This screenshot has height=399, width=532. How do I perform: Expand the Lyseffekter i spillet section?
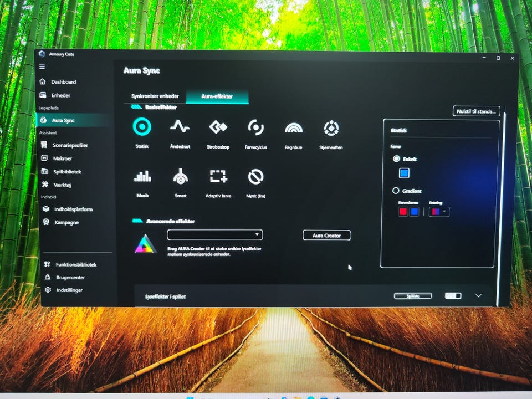click(478, 296)
